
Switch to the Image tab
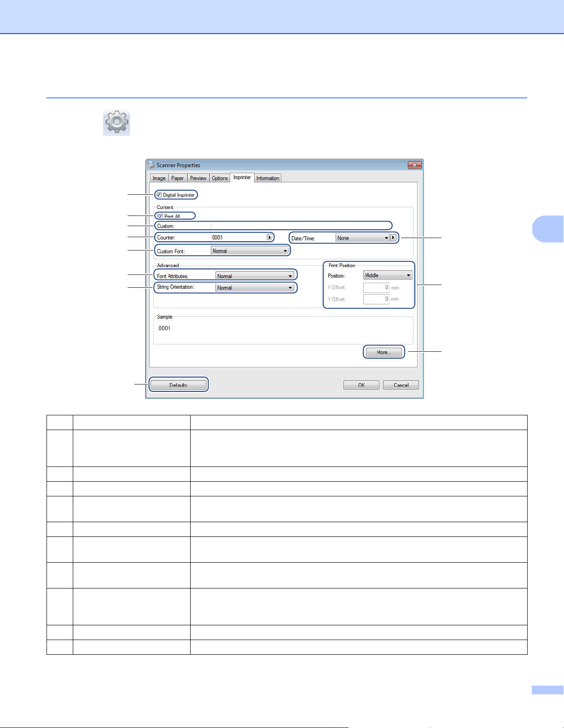click(x=159, y=178)
